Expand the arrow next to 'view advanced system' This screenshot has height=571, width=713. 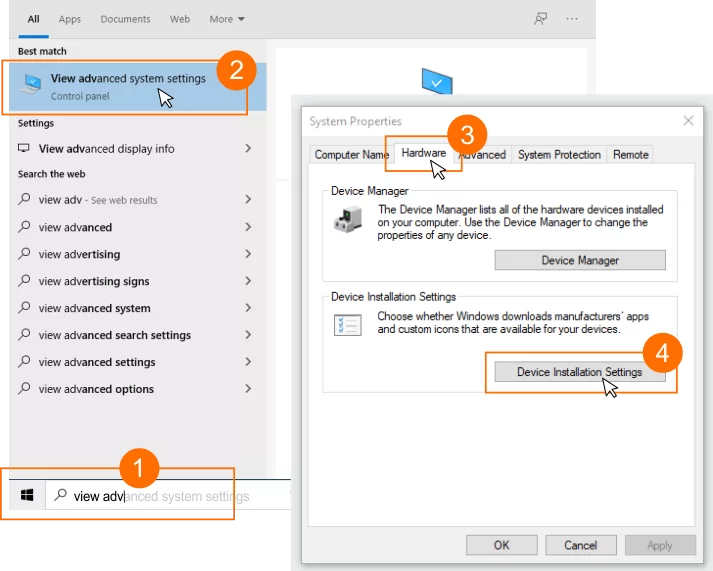[x=248, y=308]
